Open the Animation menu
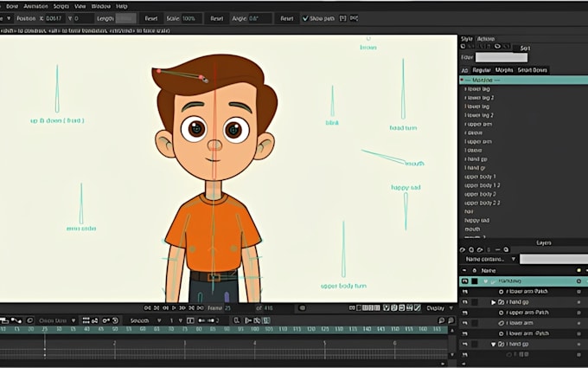The image size is (588, 368). 35,6
